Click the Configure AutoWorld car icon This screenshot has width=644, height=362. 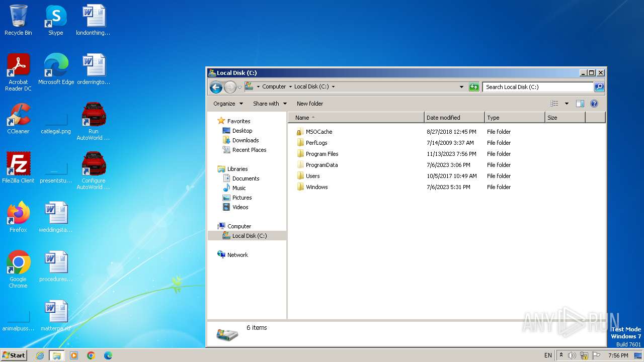[93, 170]
